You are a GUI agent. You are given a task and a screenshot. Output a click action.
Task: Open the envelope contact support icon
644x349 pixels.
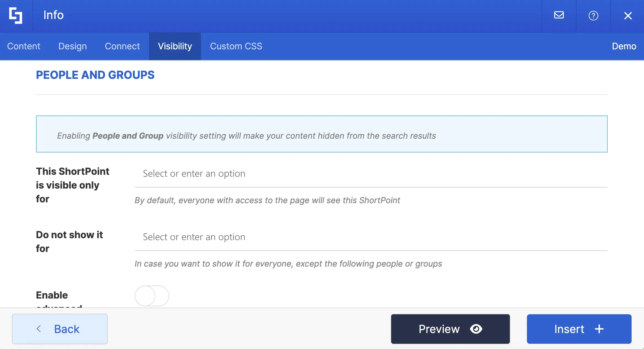(559, 15)
